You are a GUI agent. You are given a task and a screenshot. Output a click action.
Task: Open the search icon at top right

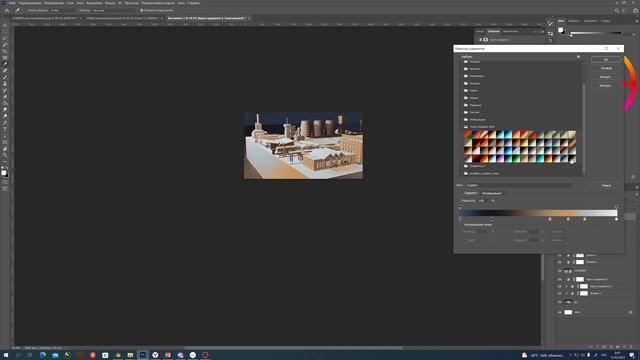click(x=617, y=10)
